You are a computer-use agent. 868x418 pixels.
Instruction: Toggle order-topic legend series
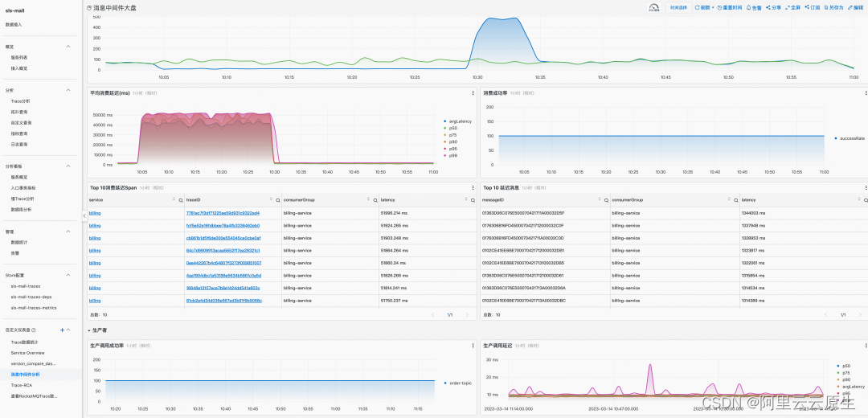(458, 383)
